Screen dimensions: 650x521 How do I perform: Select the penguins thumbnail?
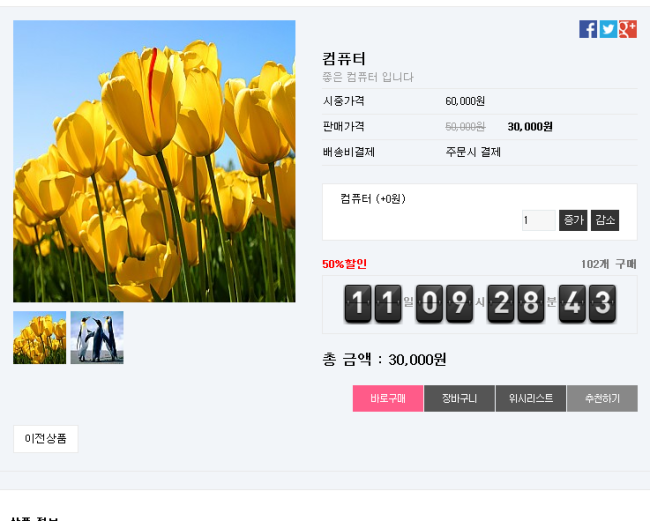click(x=97, y=337)
